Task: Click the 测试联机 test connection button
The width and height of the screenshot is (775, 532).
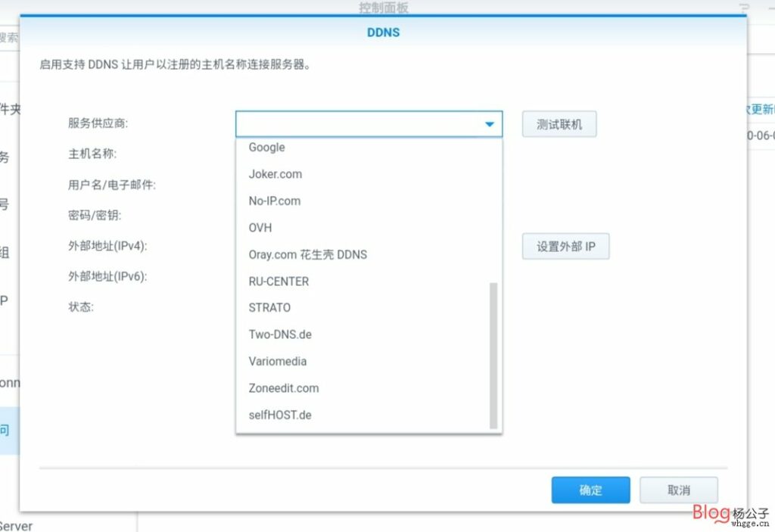Action: pyautogui.click(x=559, y=124)
